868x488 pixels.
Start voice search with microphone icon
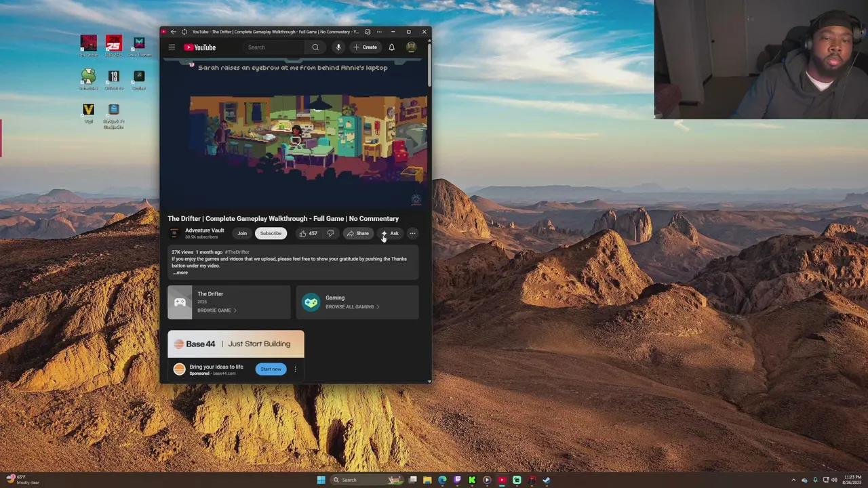coord(338,47)
